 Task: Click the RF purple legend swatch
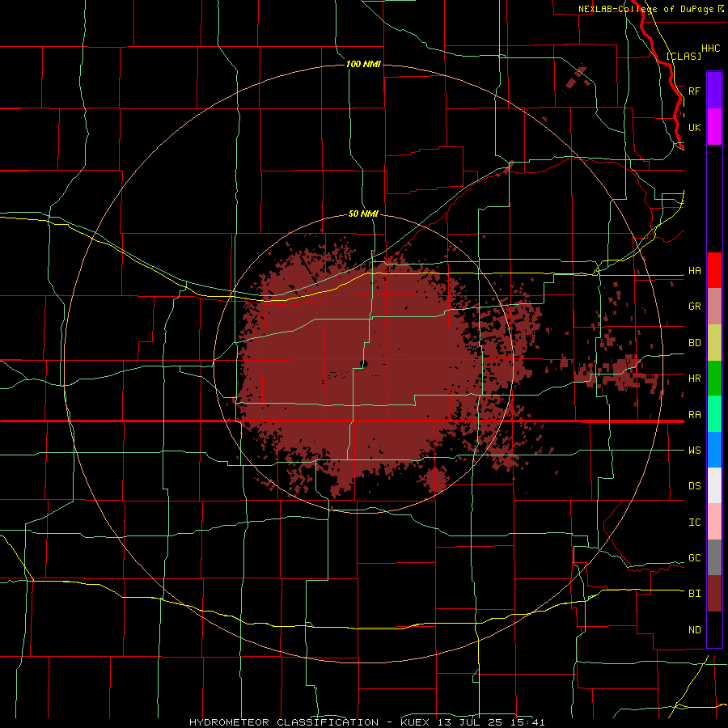pyautogui.click(x=714, y=91)
